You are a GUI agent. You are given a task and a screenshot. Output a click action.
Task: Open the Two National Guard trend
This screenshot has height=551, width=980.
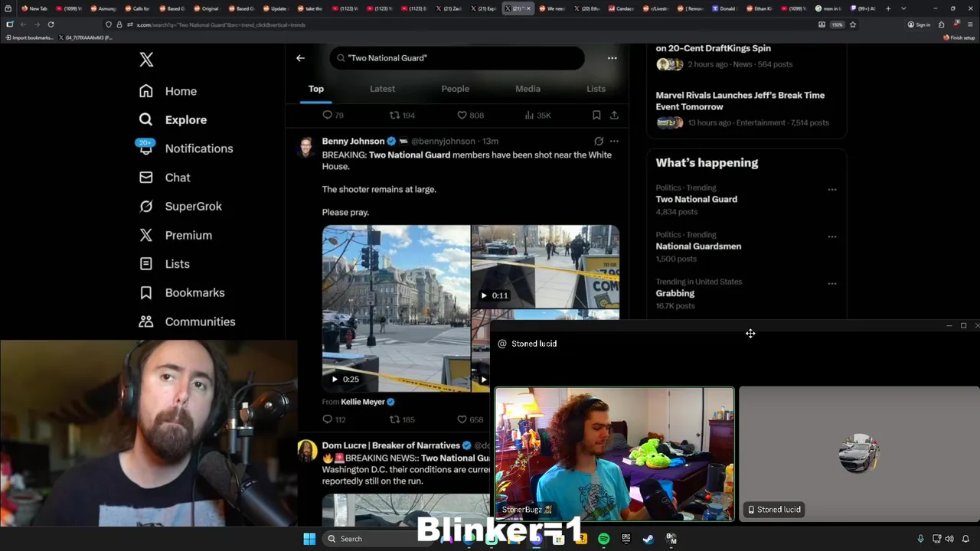[696, 199]
